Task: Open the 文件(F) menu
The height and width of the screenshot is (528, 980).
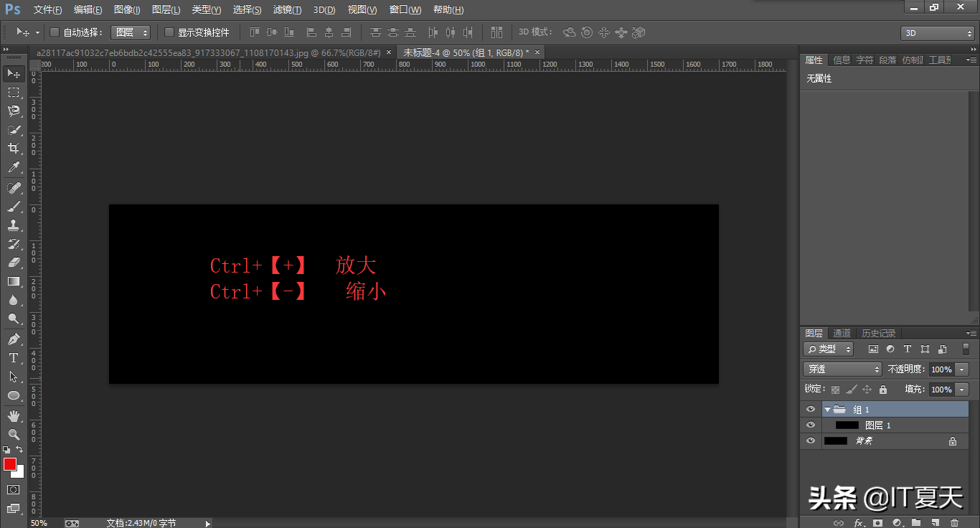Action: pyautogui.click(x=47, y=10)
